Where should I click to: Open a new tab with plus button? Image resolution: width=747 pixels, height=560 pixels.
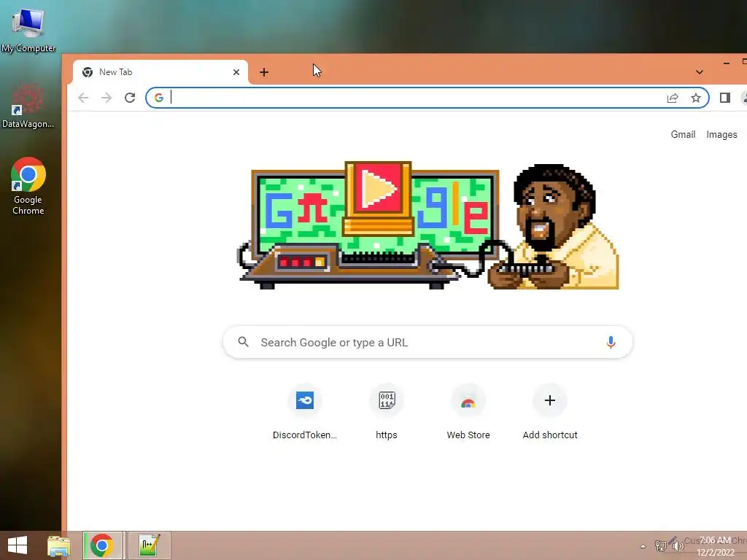click(x=264, y=72)
